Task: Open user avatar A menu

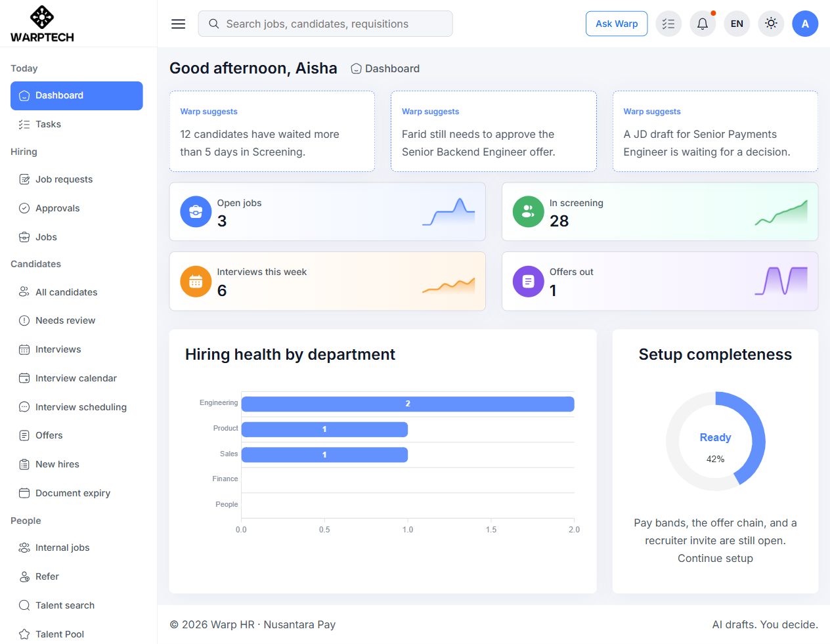Action: tap(805, 24)
